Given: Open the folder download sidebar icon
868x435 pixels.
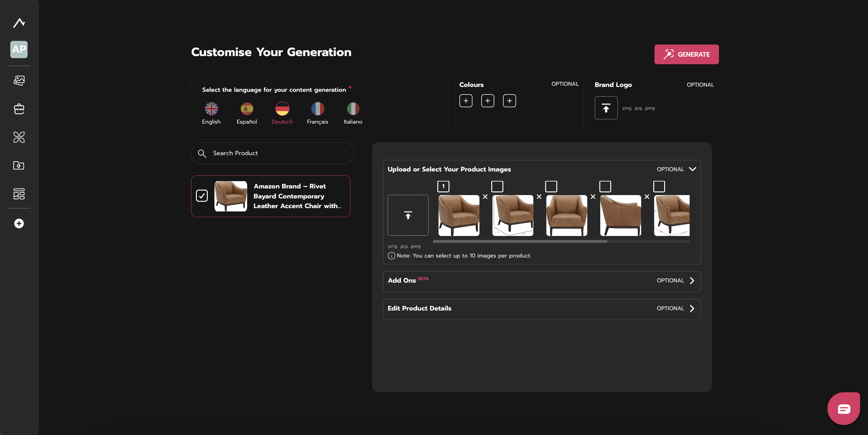Looking at the screenshot, I should click(x=19, y=165).
